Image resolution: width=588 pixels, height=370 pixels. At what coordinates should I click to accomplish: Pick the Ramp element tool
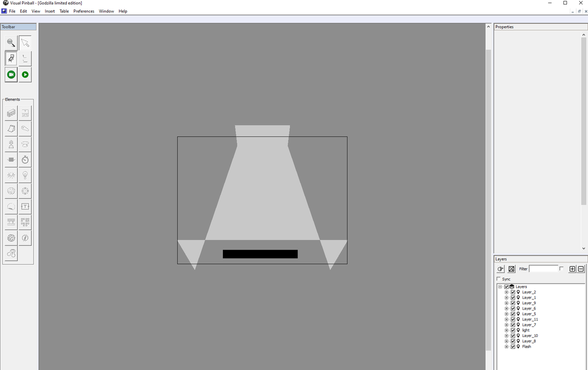pos(11,128)
